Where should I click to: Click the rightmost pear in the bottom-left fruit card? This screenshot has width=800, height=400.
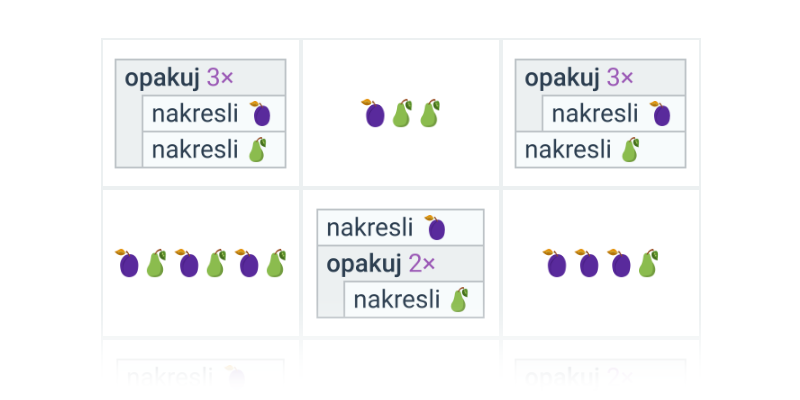click(x=275, y=264)
